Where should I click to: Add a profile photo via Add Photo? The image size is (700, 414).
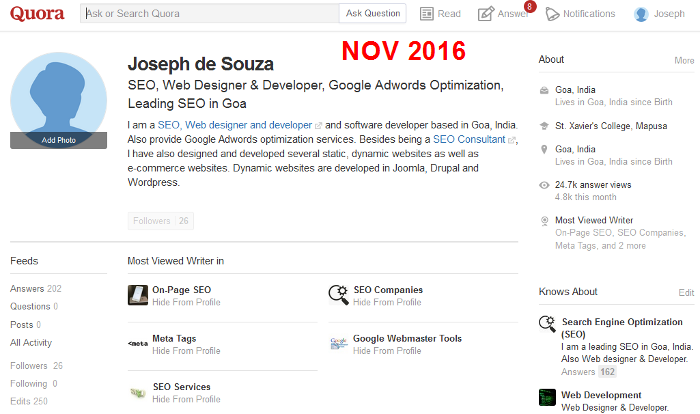coord(58,140)
